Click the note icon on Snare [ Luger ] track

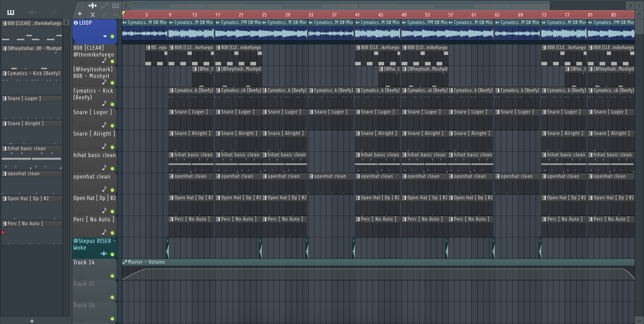(x=104, y=125)
